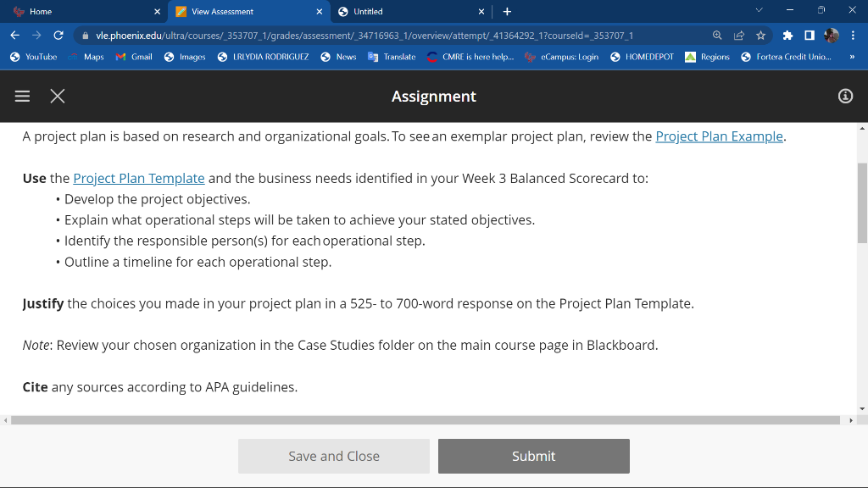868x488 pixels.
Task: Open the News bookmark
Action: [338, 57]
